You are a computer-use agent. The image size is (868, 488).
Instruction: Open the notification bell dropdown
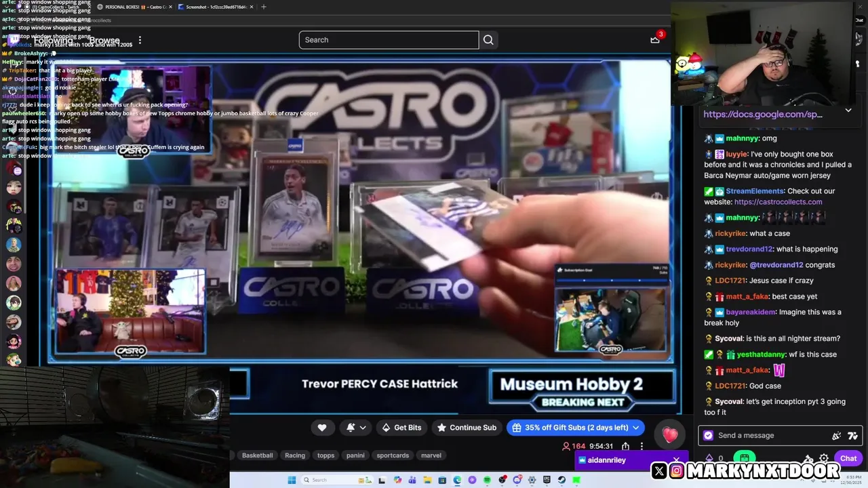coord(357,428)
